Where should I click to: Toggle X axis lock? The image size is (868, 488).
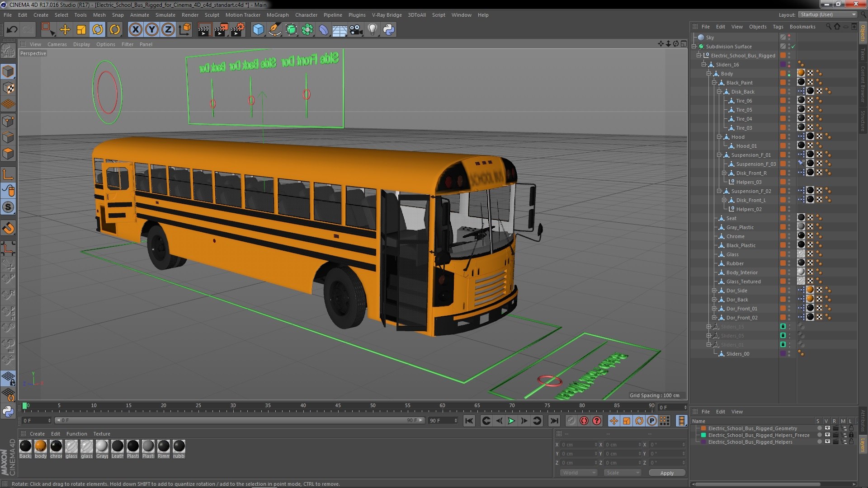click(135, 30)
